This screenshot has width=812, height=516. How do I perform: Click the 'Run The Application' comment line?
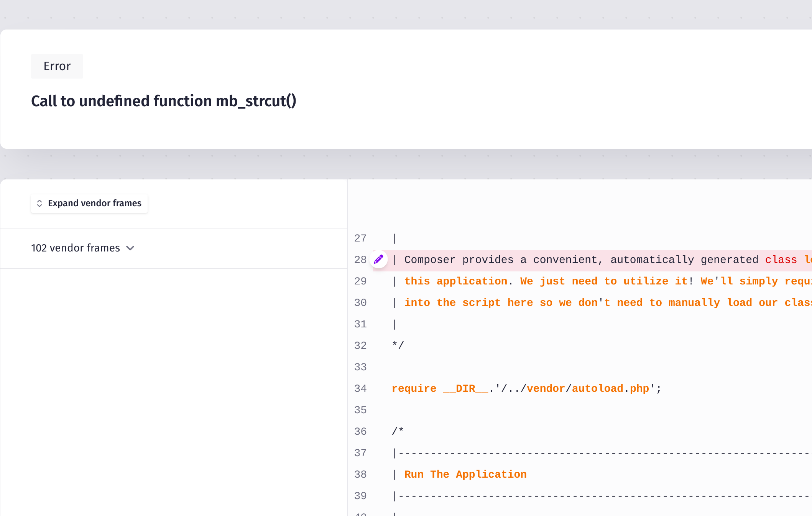pyautogui.click(x=465, y=474)
